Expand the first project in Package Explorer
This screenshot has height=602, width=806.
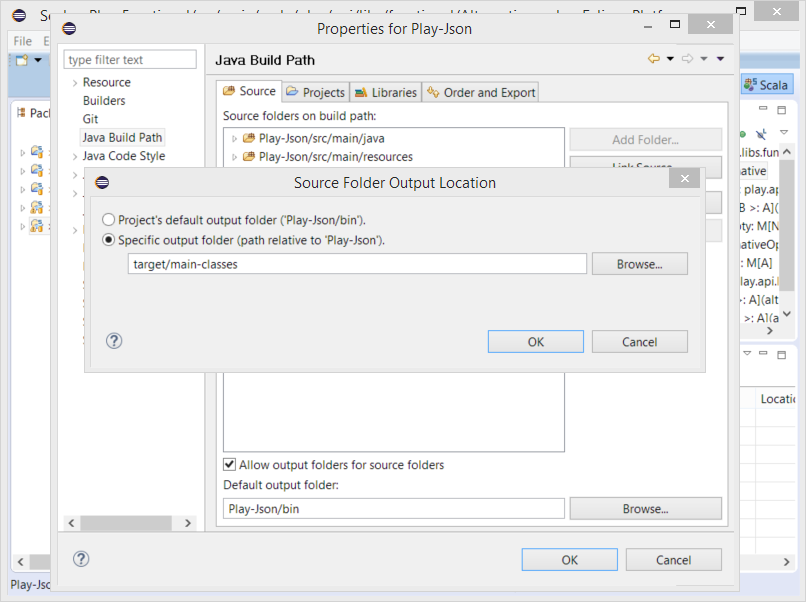[x=23, y=153]
